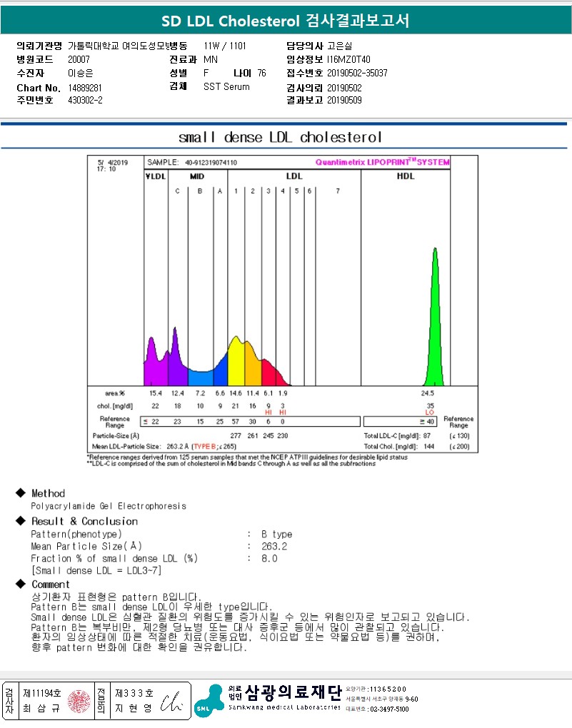Screen dimensions: 572x728
Task: Select the MID column header in the chart
Action: click(x=198, y=176)
